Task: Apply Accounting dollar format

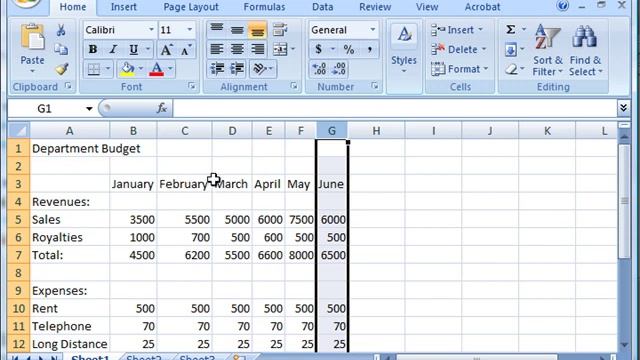Action: (x=318, y=49)
